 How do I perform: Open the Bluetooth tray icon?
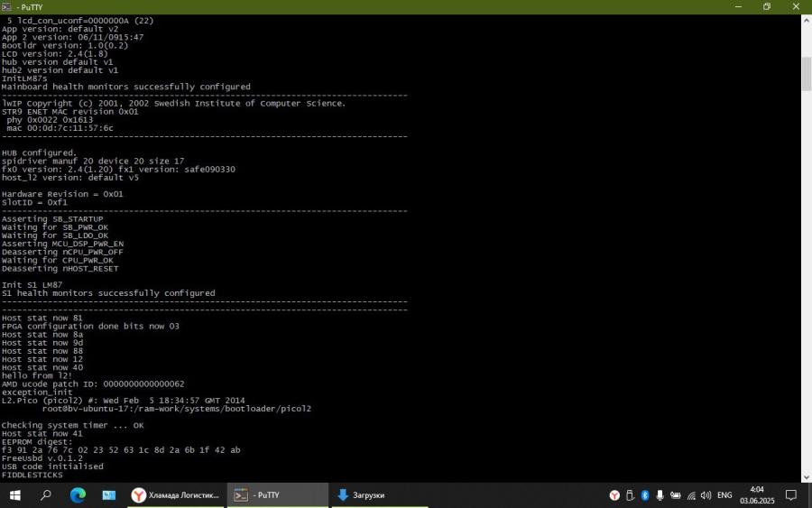(645, 495)
